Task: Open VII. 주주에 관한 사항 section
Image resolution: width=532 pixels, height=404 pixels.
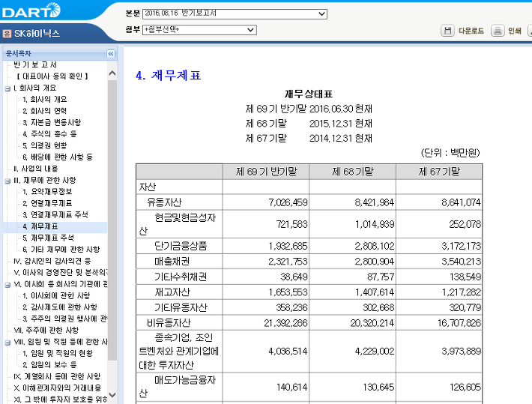Action: (x=46, y=330)
